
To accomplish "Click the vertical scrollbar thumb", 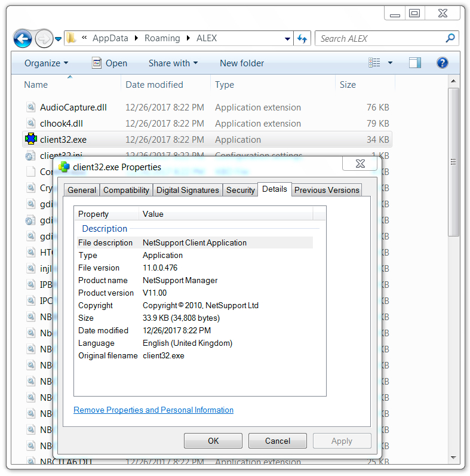I will coord(453,162).
